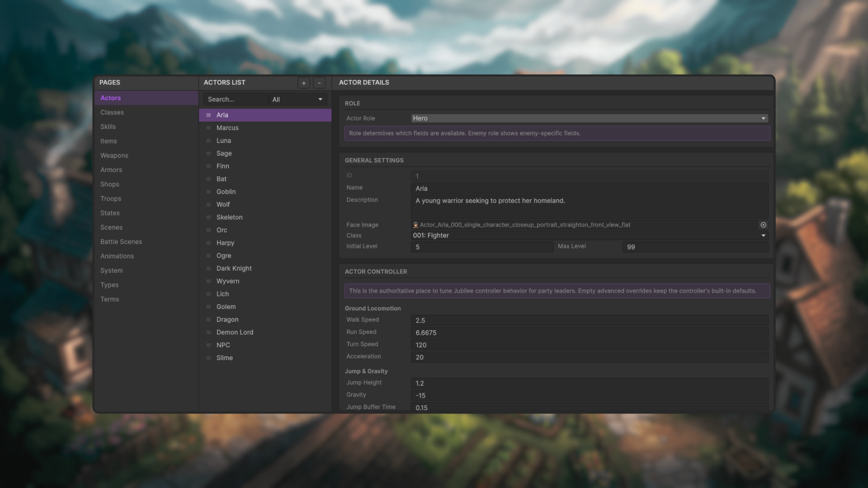Select Marcus in the actors list
This screenshot has height=488, width=868.
(265, 128)
